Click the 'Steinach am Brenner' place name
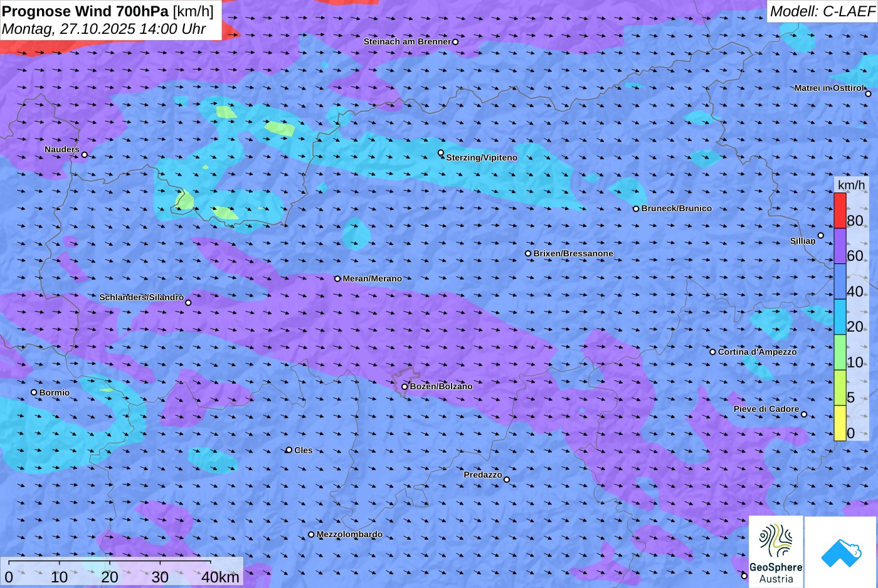The height and width of the screenshot is (588, 878). (x=407, y=42)
